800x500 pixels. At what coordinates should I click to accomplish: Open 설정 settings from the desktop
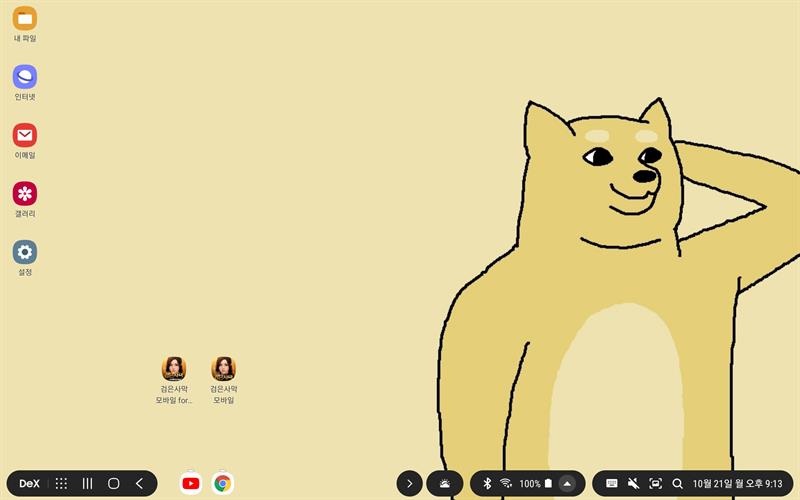click(25, 252)
